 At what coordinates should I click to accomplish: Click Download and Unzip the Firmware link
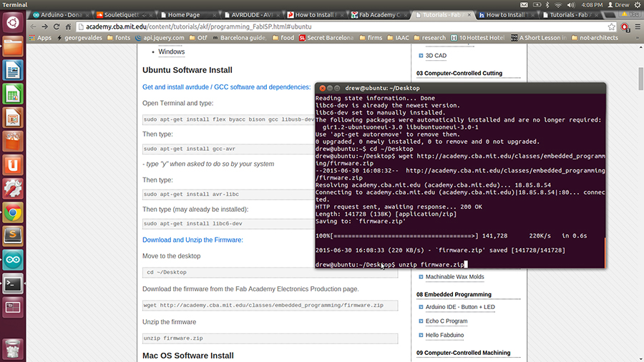point(192,240)
